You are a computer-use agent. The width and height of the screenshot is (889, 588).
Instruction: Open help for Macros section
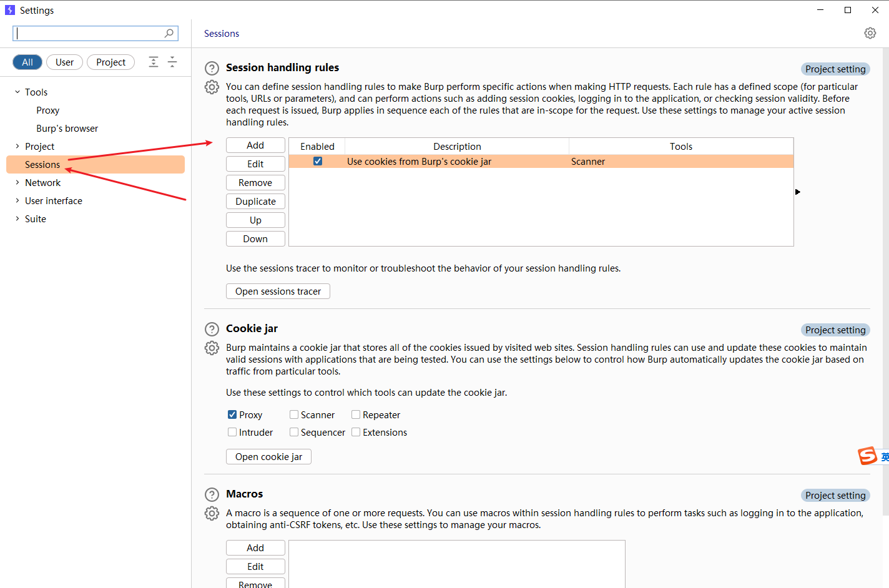(x=212, y=494)
